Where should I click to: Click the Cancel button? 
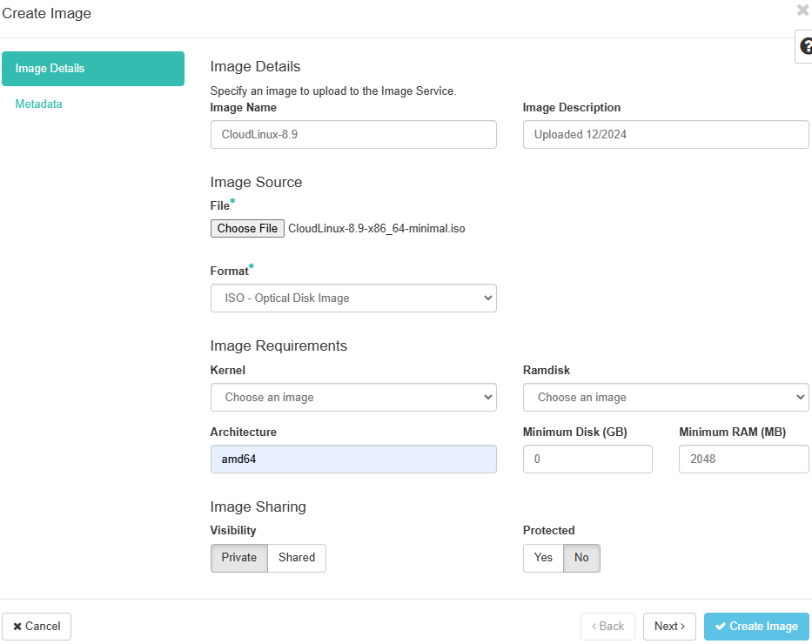point(37,627)
